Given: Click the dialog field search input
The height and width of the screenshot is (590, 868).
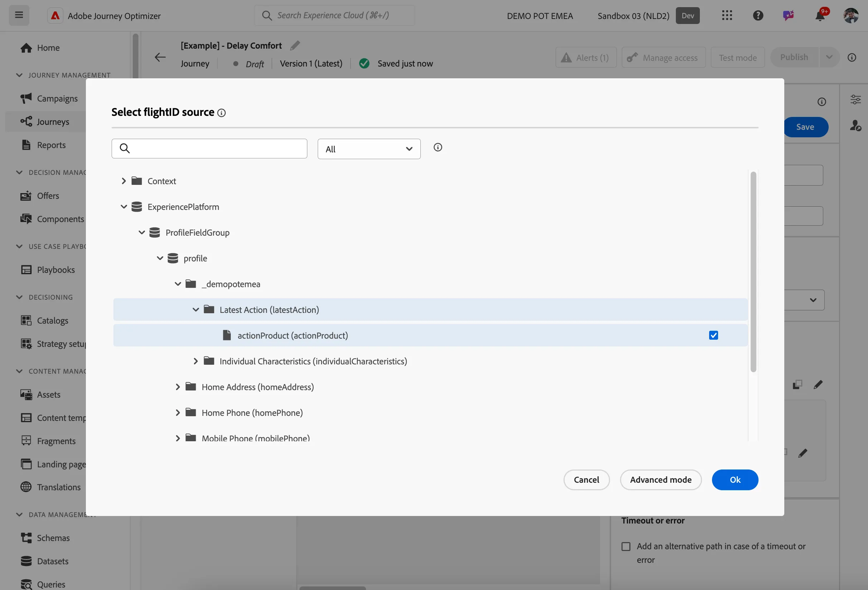Looking at the screenshot, I should (210, 148).
